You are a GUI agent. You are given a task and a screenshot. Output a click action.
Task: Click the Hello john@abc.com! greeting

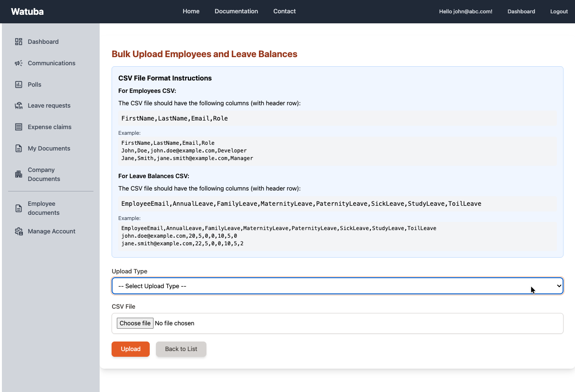tap(466, 11)
